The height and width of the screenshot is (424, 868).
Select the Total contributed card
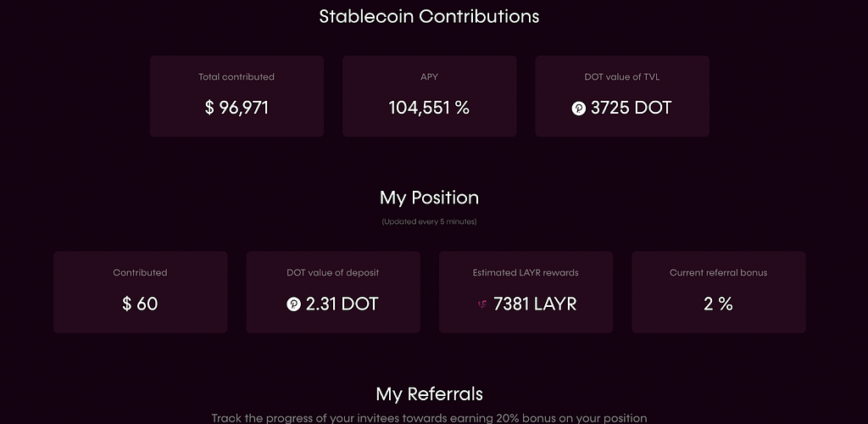tap(236, 96)
